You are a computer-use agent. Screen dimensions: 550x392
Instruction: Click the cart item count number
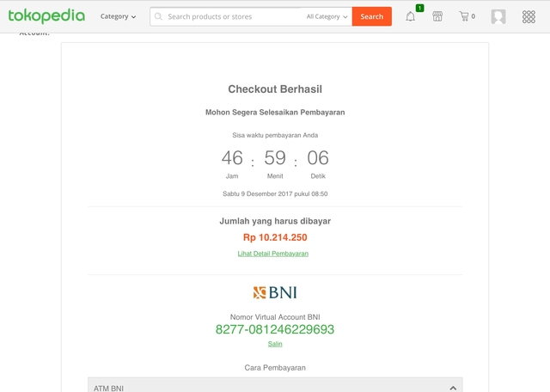click(x=474, y=16)
